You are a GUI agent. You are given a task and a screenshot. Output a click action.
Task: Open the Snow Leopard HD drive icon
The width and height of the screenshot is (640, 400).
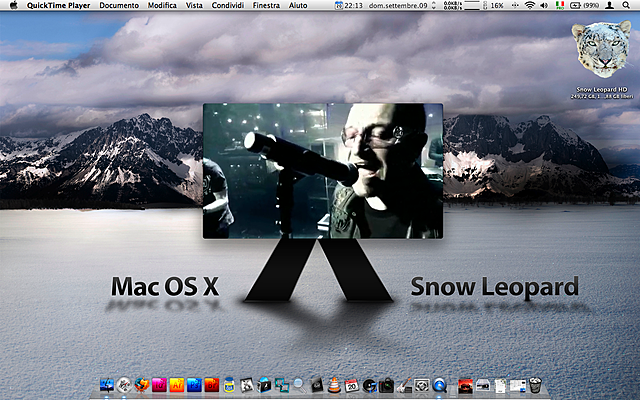602,50
